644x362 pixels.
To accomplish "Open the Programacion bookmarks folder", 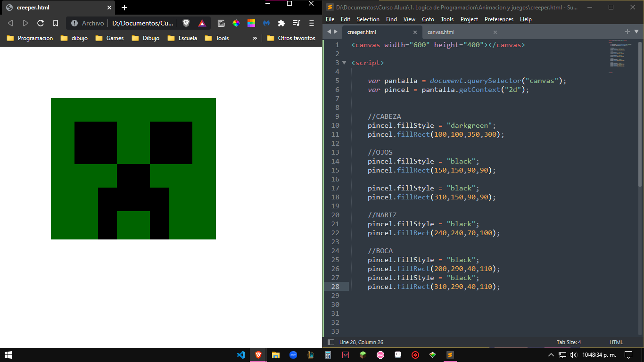I will (x=30, y=38).
